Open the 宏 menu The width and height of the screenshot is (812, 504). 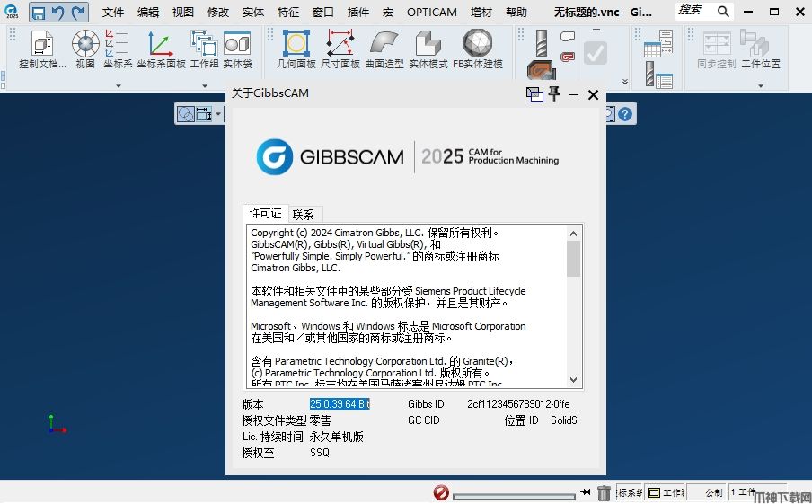[388, 12]
